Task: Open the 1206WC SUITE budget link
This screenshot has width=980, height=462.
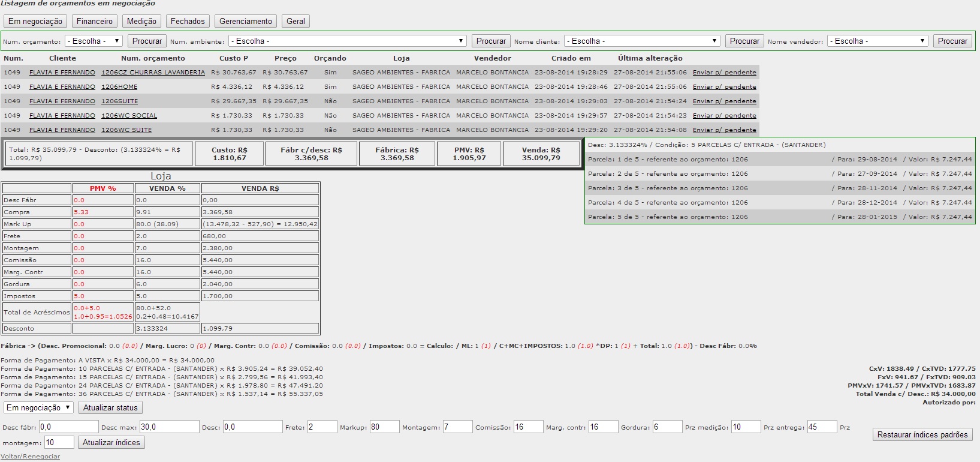Action: click(x=126, y=130)
